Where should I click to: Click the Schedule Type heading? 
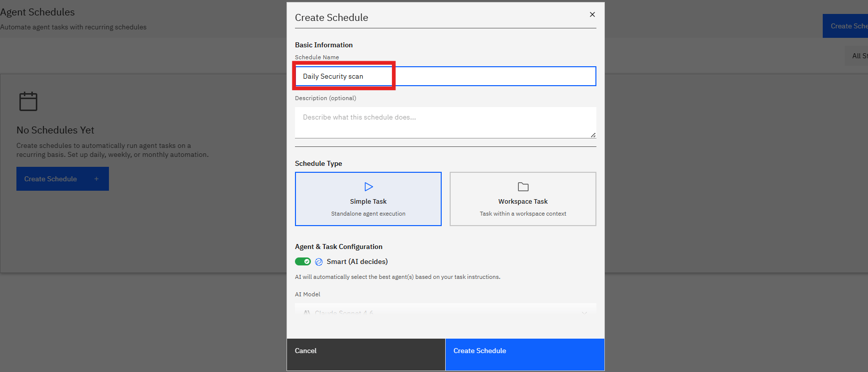[x=318, y=163]
